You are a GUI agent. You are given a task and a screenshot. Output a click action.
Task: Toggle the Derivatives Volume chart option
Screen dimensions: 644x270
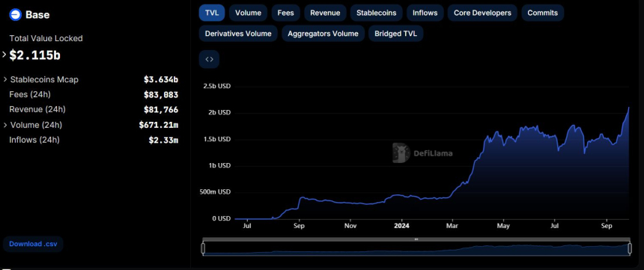coord(238,34)
